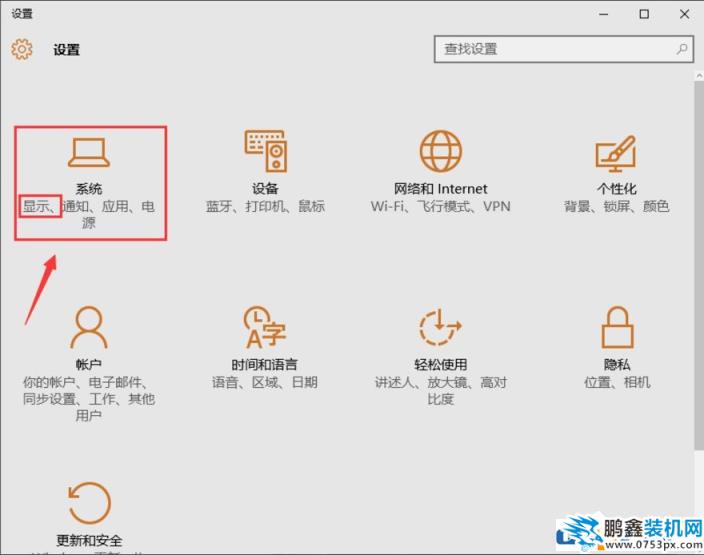The image size is (704, 555).
Task: Click the magnifier icon in search box
Action: coord(682,49)
